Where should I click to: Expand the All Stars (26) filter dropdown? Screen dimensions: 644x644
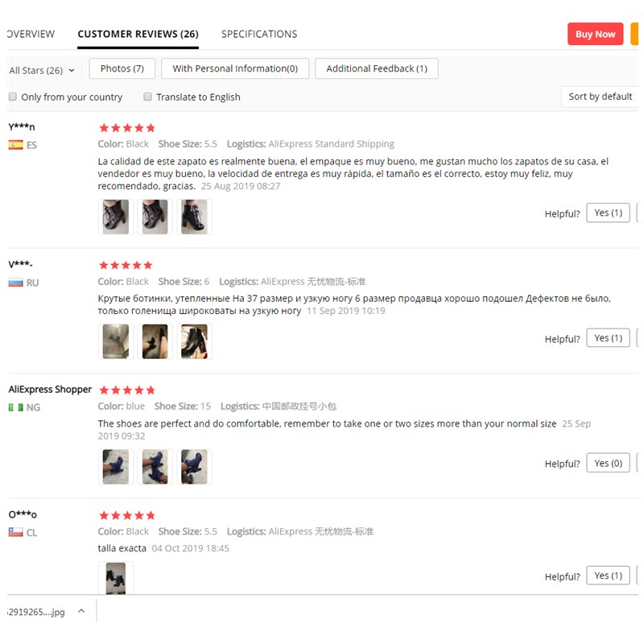click(42, 70)
